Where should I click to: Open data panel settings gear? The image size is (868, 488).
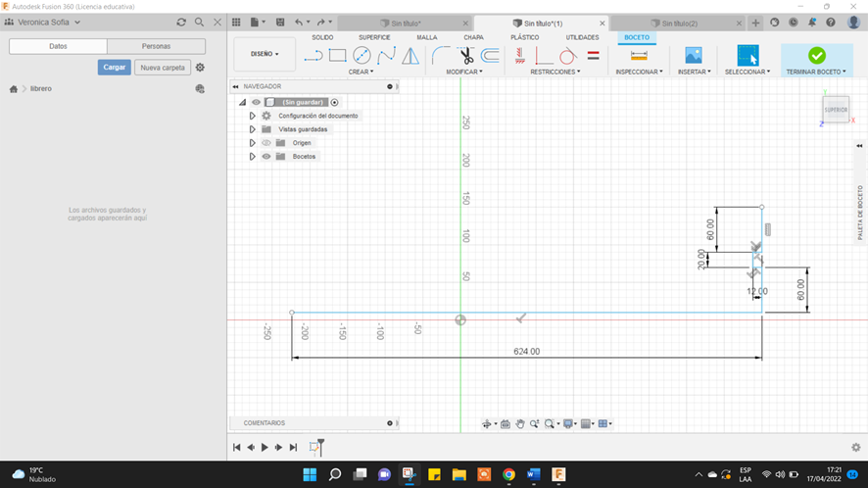(x=200, y=67)
